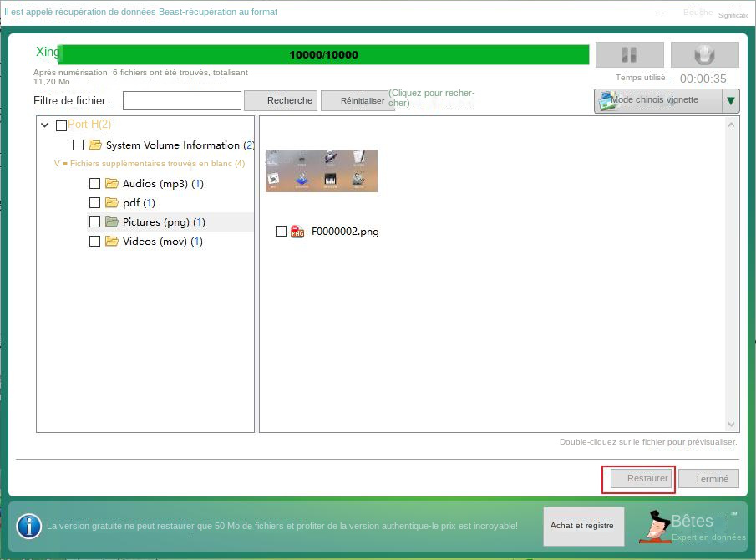The width and height of the screenshot is (756, 560).
Task: Click the PNG file type icon beside F0000002.png
Action: pyautogui.click(x=297, y=232)
